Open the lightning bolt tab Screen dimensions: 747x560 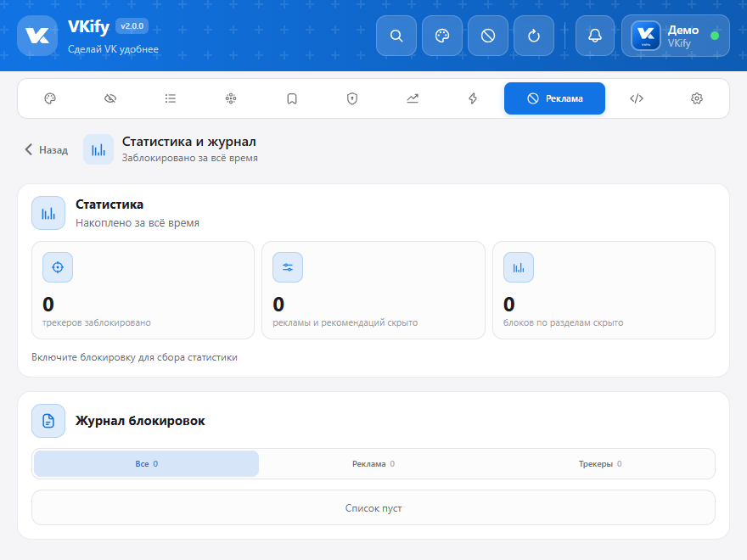click(x=473, y=98)
